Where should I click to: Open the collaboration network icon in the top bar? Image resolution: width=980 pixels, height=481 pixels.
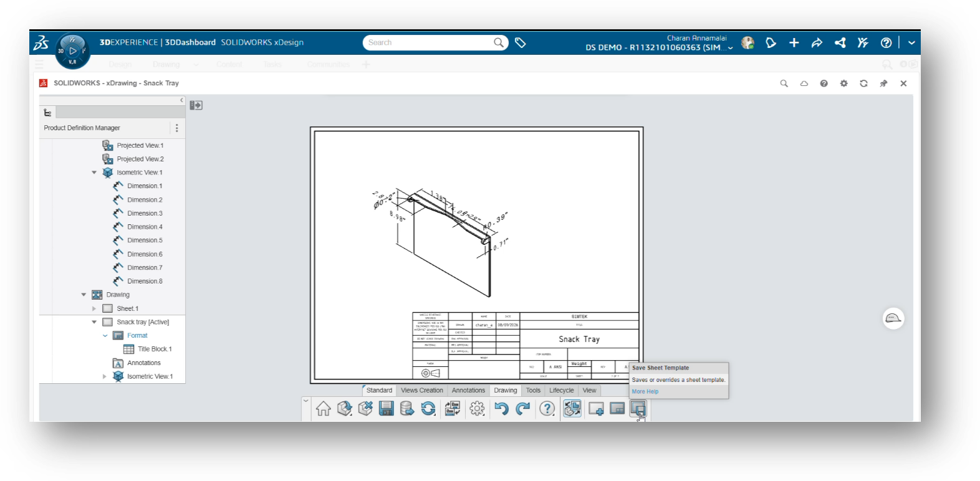pyautogui.click(x=840, y=42)
